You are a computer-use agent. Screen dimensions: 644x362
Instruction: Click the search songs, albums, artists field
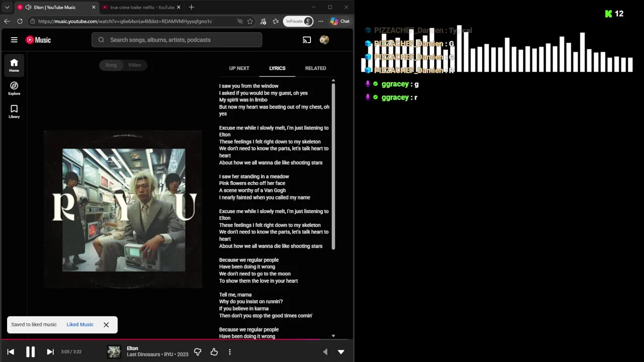177,40
